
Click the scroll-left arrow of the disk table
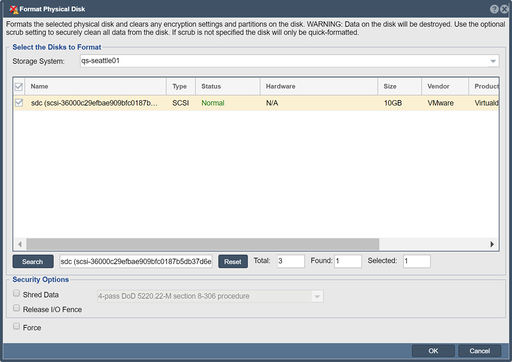(x=20, y=244)
